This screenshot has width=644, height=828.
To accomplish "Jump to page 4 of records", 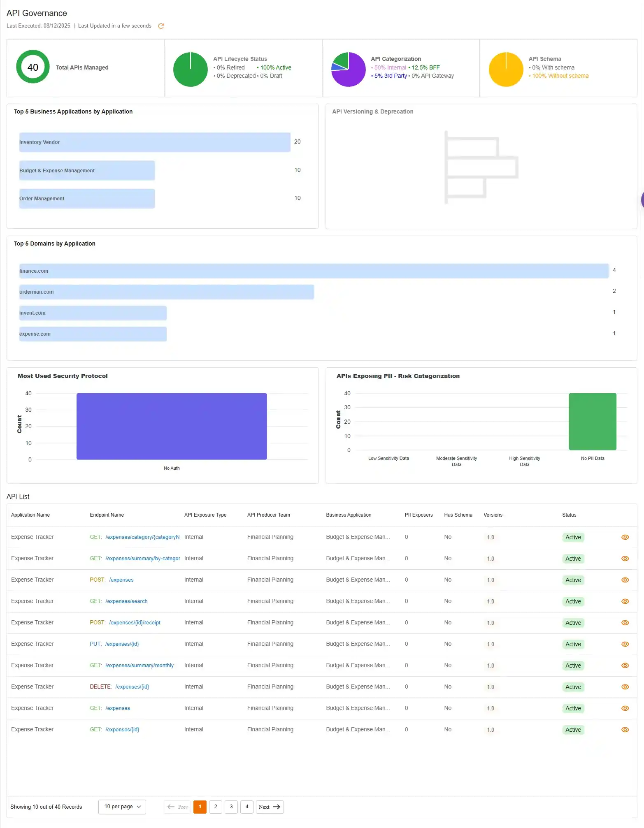I will [247, 807].
